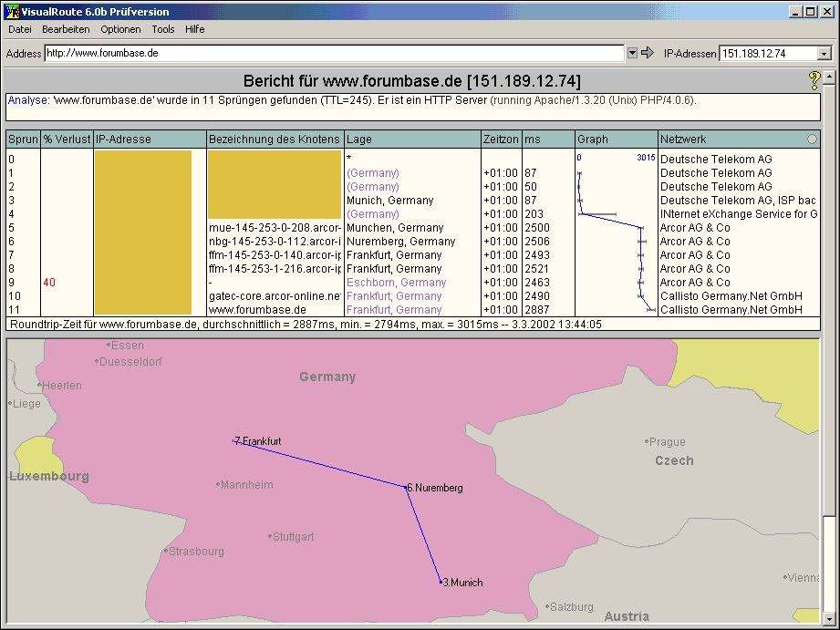Click Munich, Germany location in hop 3
The height and width of the screenshot is (630, 840).
click(x=390, y=201)
